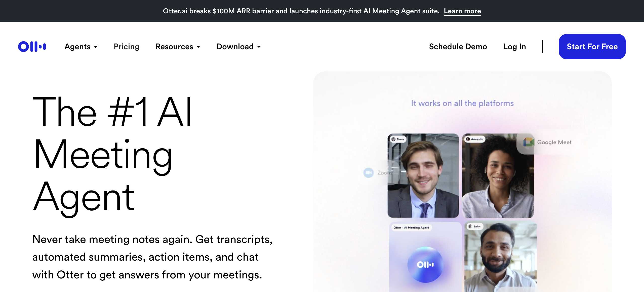Screen dimensions: 644x292
Task: Click Amanda's avatar name badge
Action: (475, 139)
